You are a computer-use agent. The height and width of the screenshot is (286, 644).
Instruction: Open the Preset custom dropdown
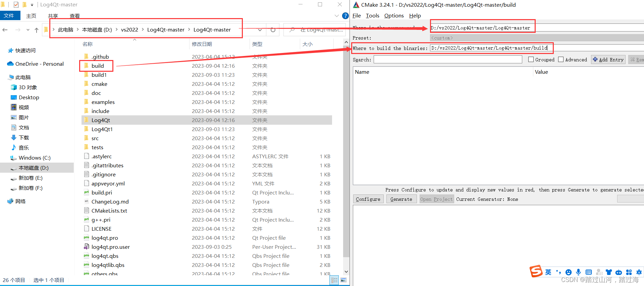point(537,38)
